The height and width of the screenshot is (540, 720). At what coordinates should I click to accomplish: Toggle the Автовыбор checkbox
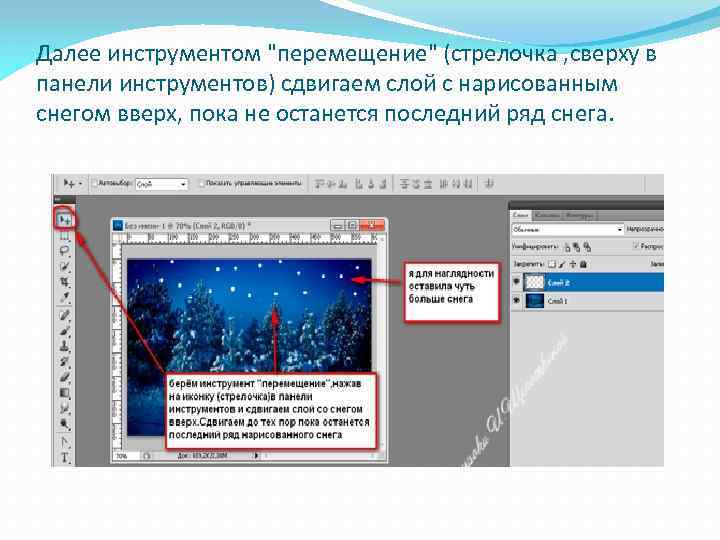(x=95, y=183)
